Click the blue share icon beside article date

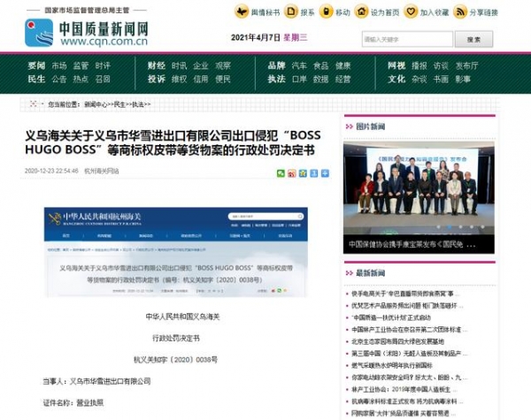point(324,173)
